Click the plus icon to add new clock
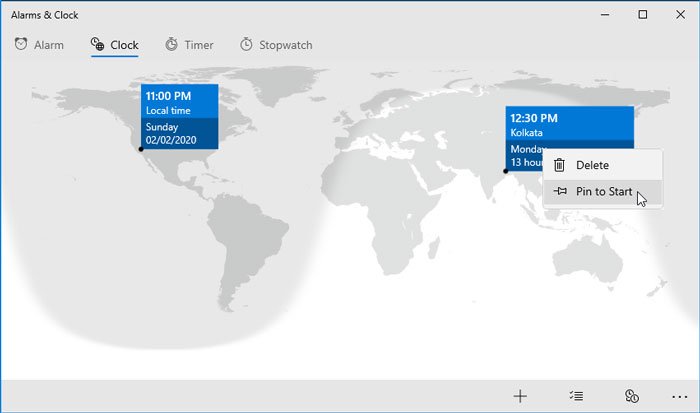 coord(520,396)
